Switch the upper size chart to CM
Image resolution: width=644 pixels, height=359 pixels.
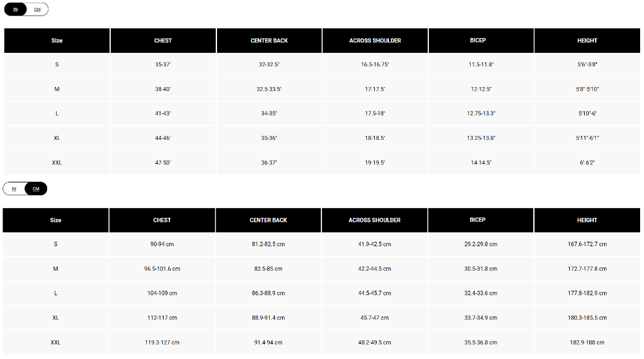(37, 10)
